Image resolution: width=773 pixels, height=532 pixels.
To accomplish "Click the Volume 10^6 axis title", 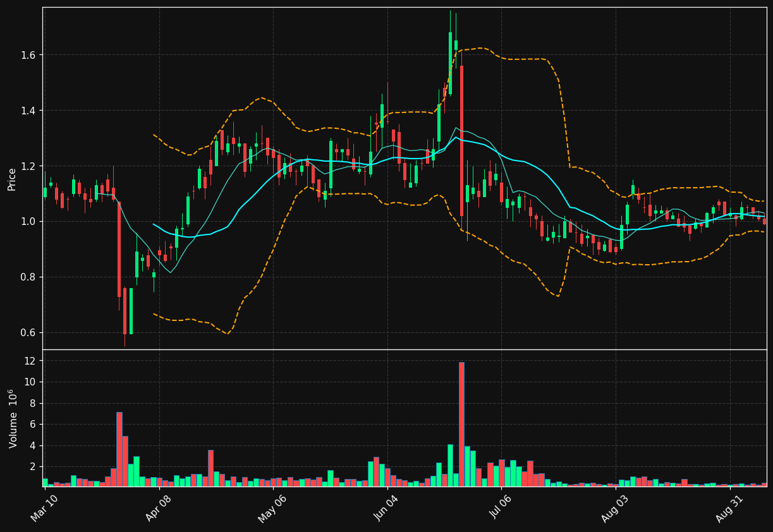I will [x=12, y=418].
